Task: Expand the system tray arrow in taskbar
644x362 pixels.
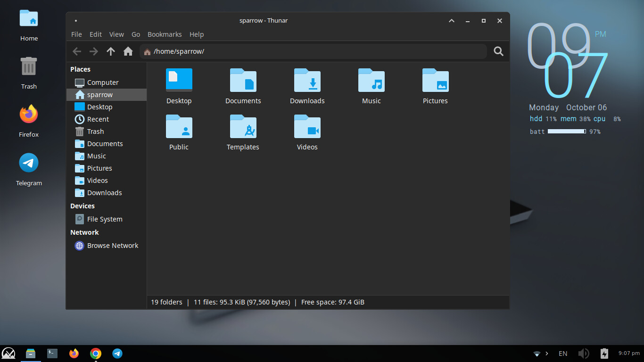Action: (547, 354)
